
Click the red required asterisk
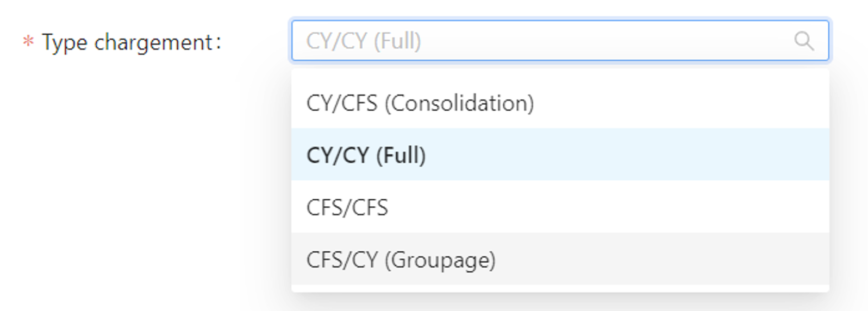tap(28, 42)
